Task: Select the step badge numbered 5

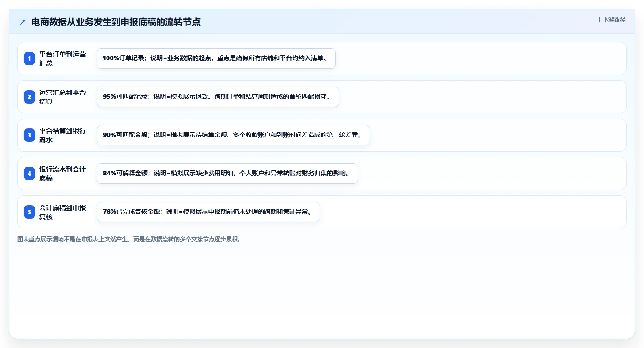Action: [29, 212]
